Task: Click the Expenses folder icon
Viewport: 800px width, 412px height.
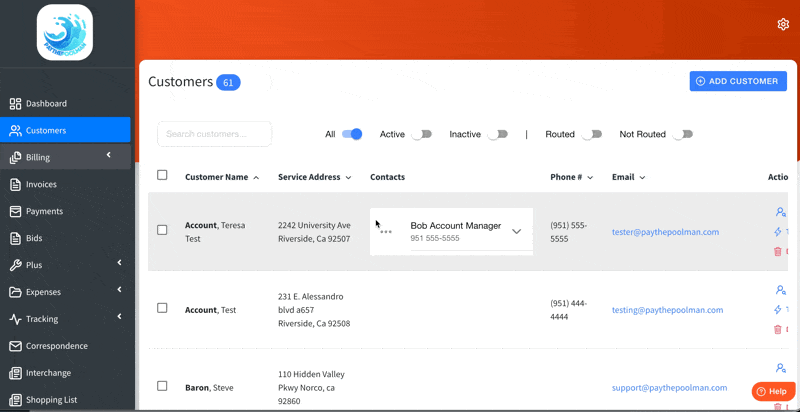Action: [x=15, y=292]
